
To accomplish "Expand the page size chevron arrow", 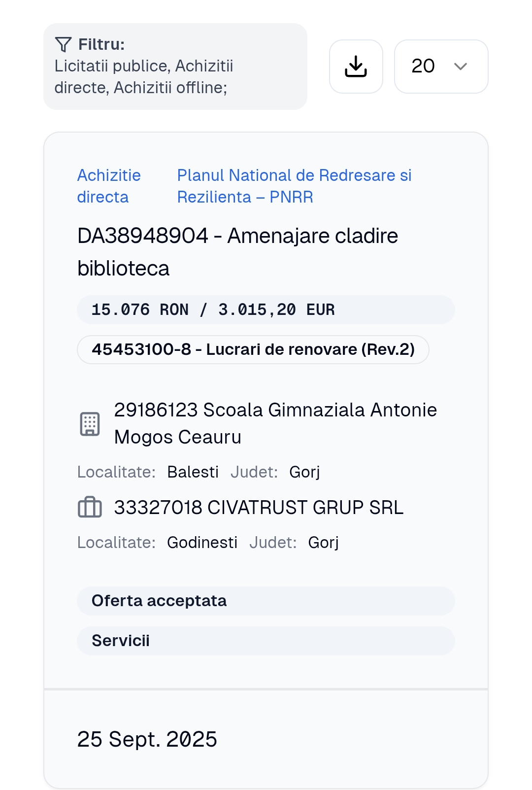I will (x=461, y=67).
